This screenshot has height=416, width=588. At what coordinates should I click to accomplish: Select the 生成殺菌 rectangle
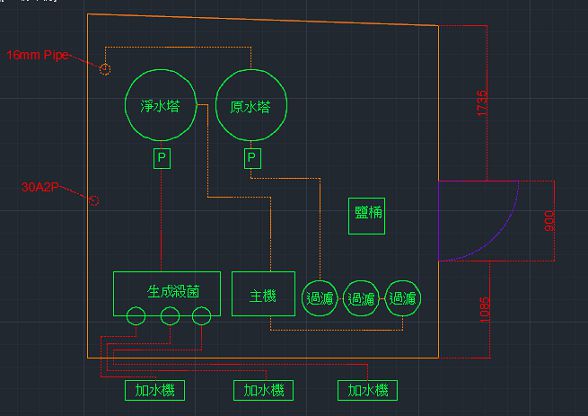tap(167, 293)
